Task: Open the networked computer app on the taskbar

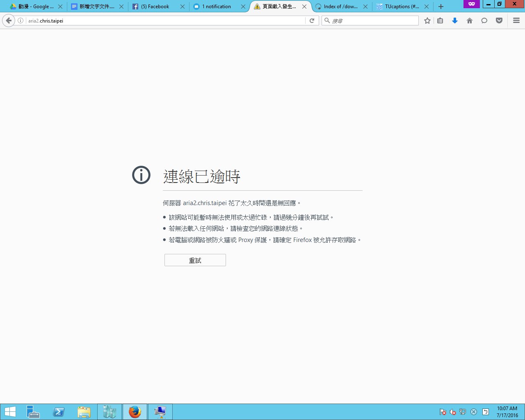Action: coord(160,412)
